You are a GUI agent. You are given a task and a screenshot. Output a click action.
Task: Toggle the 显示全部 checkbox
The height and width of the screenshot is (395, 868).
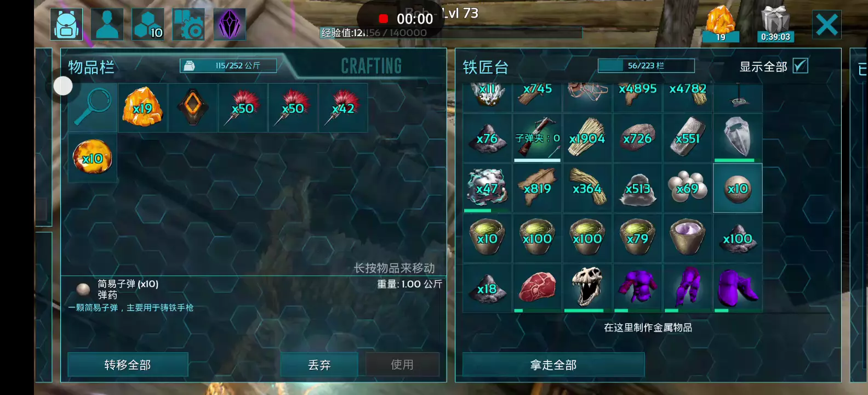801,66
